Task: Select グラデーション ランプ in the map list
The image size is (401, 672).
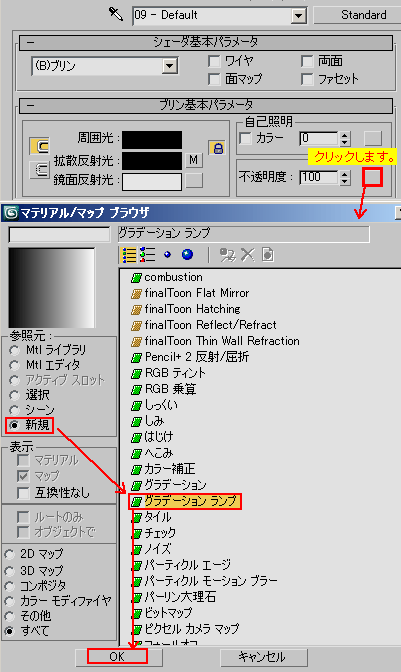Action: [x=186, y=501]
